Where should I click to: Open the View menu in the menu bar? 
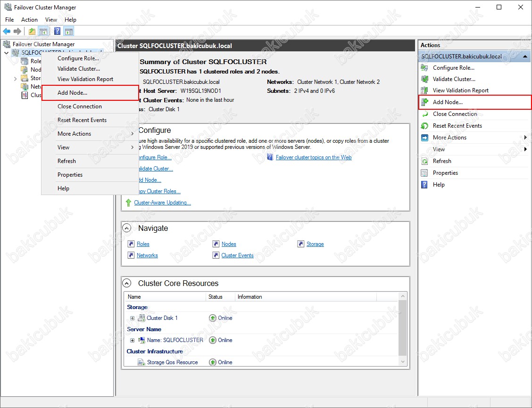point(51,20)
